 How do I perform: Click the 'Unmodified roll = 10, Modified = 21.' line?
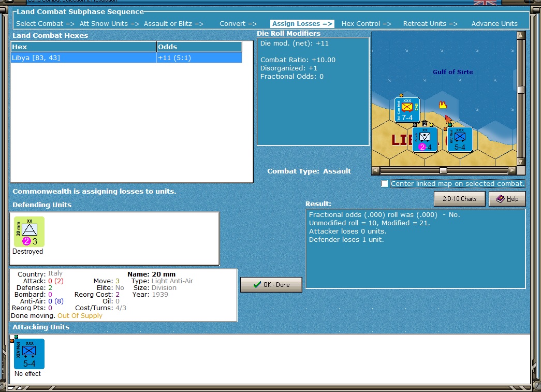click(x=370, y=223)
